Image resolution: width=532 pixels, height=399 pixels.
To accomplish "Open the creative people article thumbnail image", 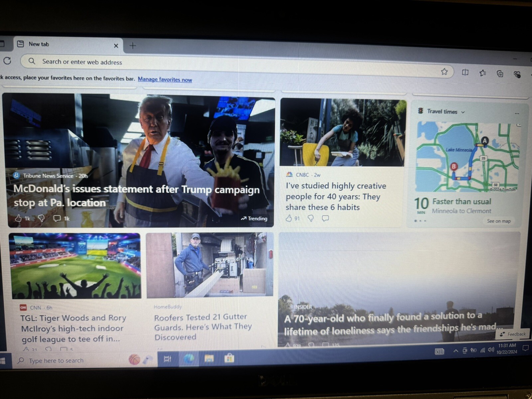I will [343, 133].
